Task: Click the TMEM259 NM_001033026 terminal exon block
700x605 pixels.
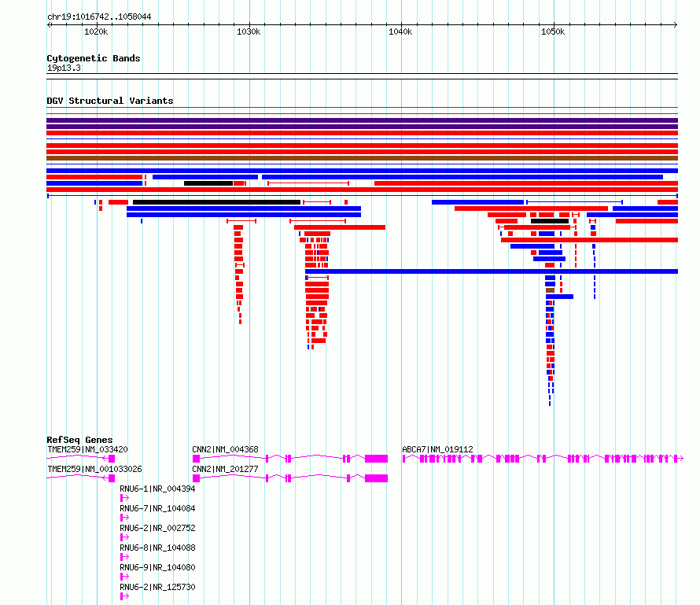Action: [x=112, y=478]
